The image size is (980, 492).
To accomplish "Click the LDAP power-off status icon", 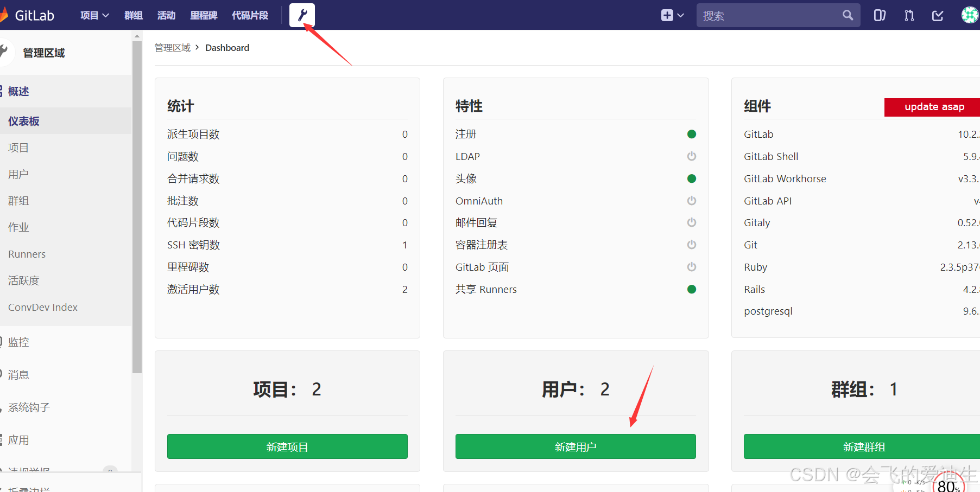I will 692,156.
